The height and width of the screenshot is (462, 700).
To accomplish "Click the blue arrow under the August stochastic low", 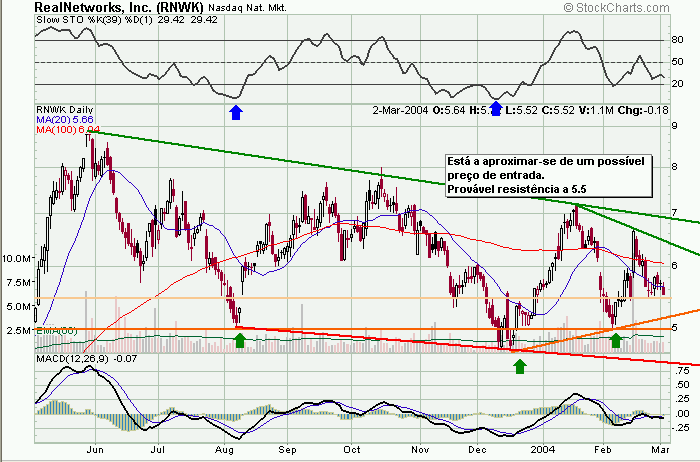I will (x=236, y=112).
